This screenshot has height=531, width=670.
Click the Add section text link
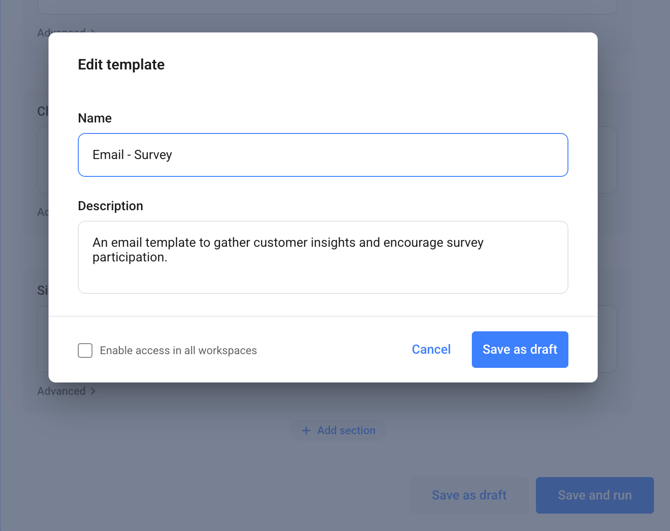pos(346,431)
